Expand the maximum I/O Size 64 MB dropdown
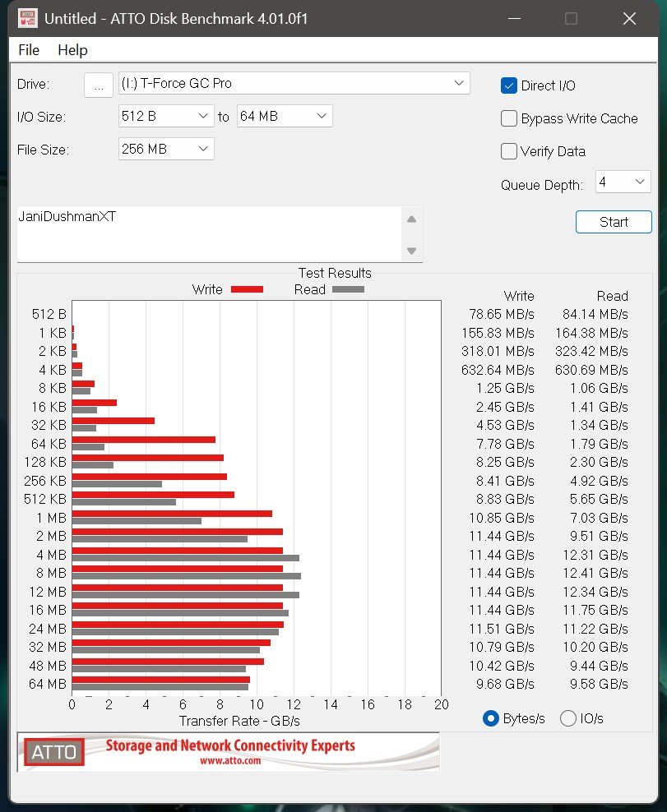Screen dimensions: 667x812 (x=284, y=116)
